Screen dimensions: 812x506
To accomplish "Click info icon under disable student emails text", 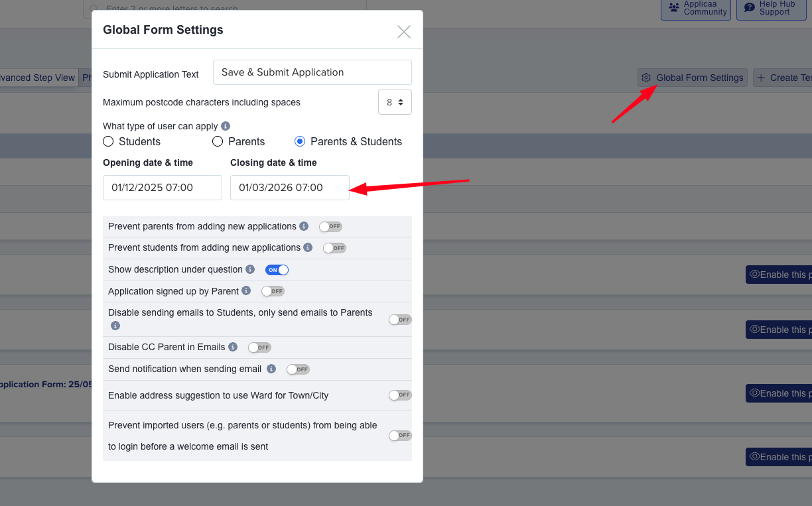I will pyautogui.click(x=115, y=326).
